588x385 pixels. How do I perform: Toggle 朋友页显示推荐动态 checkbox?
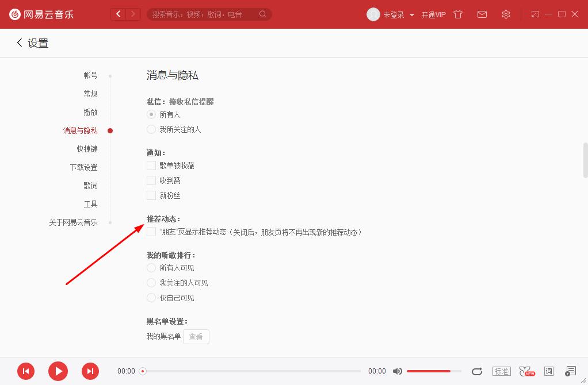(151, 232)
